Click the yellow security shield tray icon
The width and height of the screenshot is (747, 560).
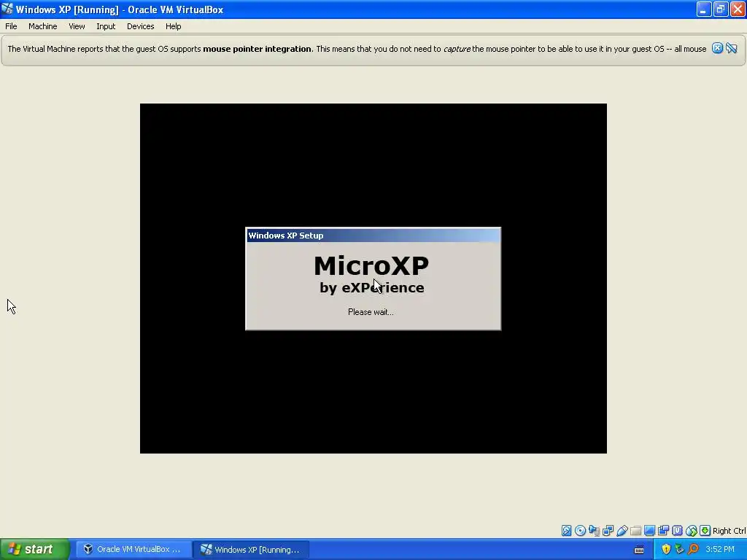coord(666,550)
